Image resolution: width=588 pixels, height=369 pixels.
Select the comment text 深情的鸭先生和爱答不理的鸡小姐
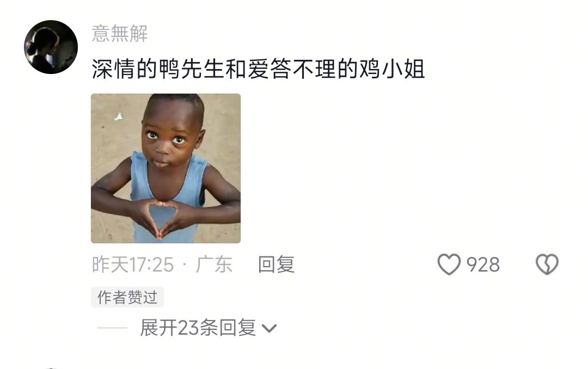(258, 69)
